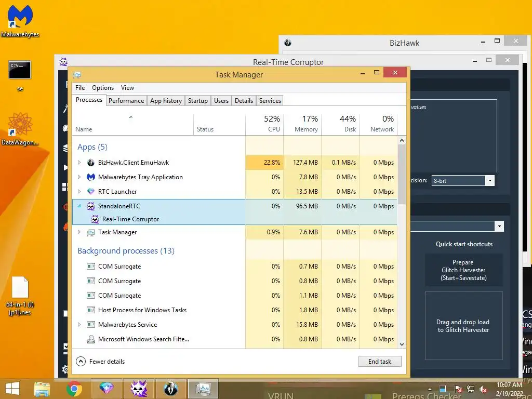The image size is (532, 399).
Task: Click the BizHawk CPU value 22.8%
Action: coord(264,163)
